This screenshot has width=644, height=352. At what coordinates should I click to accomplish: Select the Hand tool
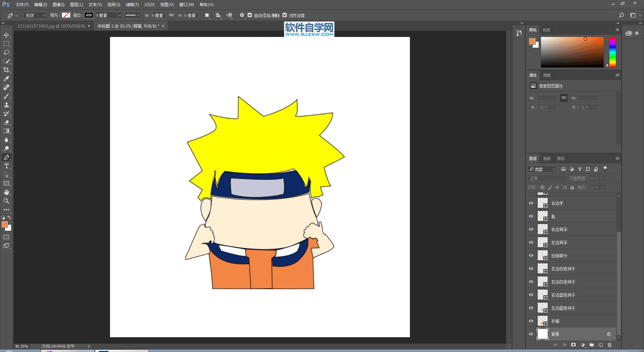(6, 192)
